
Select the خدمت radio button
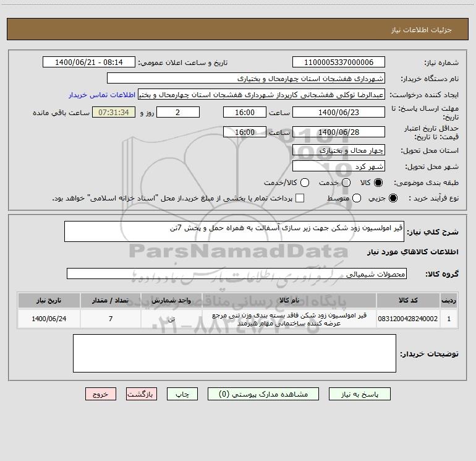[346, 183]
